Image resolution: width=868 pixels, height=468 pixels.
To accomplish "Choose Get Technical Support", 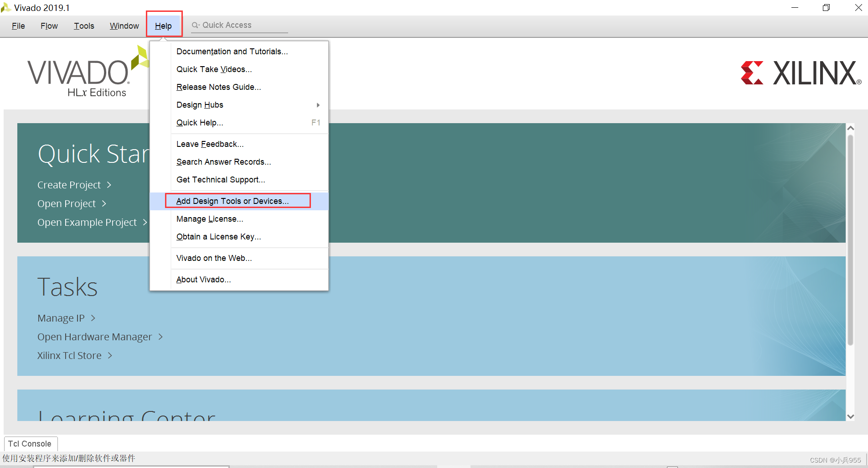I will (x=239, y=180).
